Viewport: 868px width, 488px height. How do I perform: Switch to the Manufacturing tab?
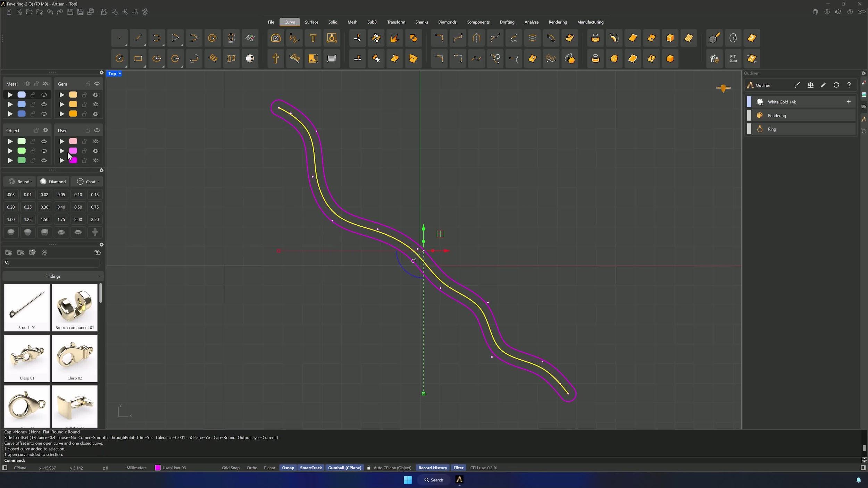point(590,22)
